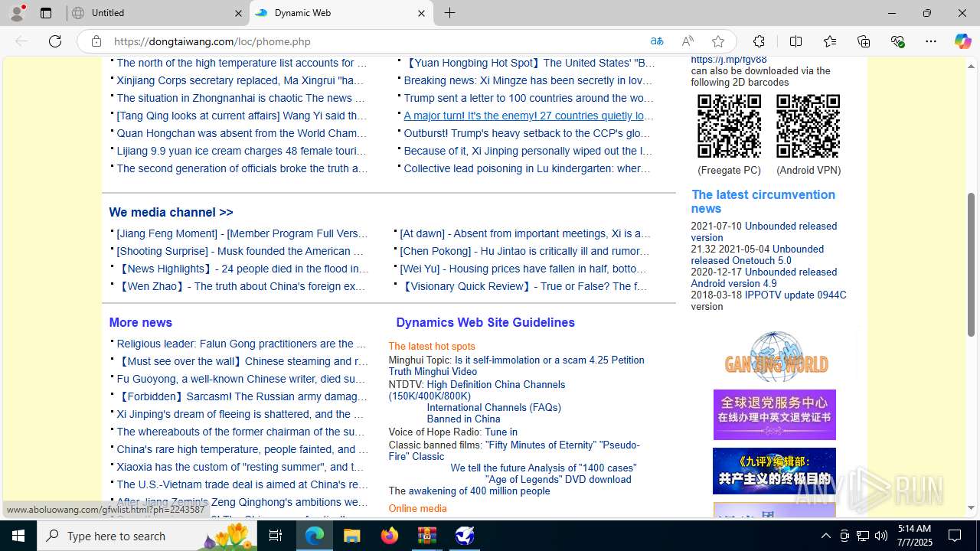Open the Tune in radio link
980x551 pixels.
[501, 432]
